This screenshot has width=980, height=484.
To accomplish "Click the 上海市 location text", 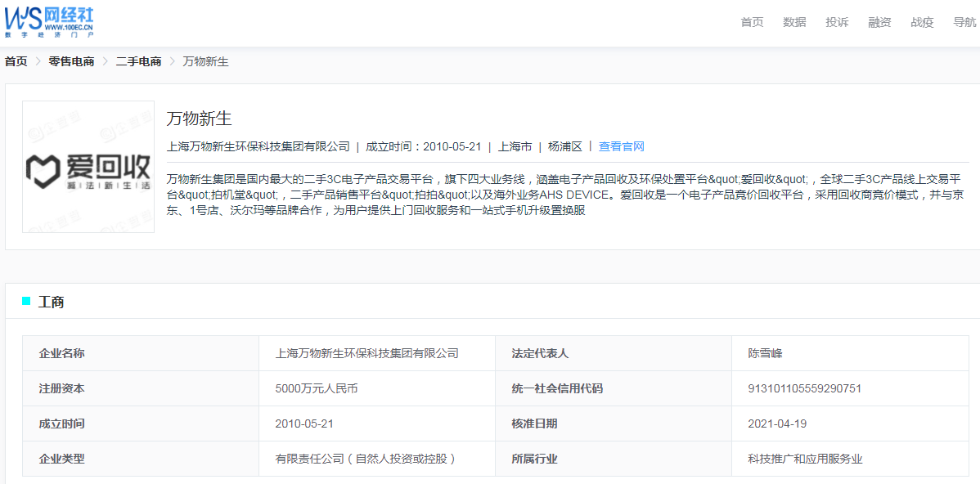I will click(x=515, y=147).
